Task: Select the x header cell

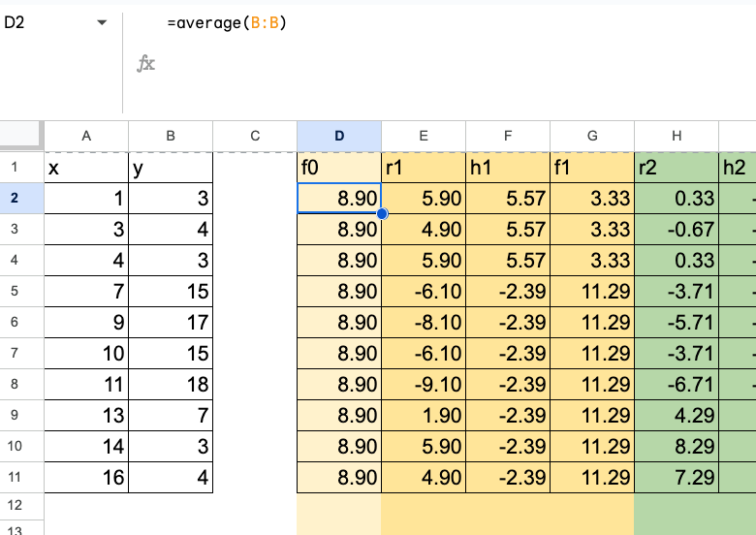Action: [x=86, y=168]
